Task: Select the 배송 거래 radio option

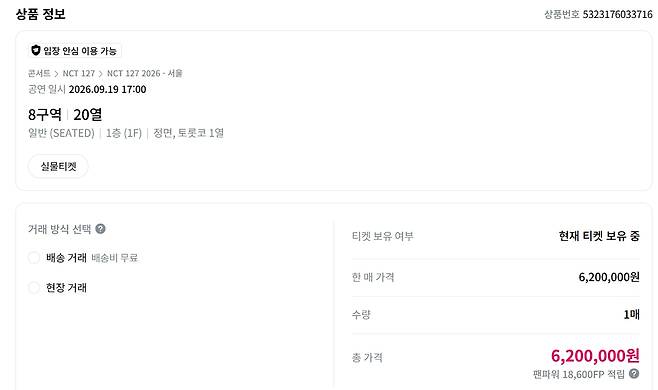Action: click(34, 258)
